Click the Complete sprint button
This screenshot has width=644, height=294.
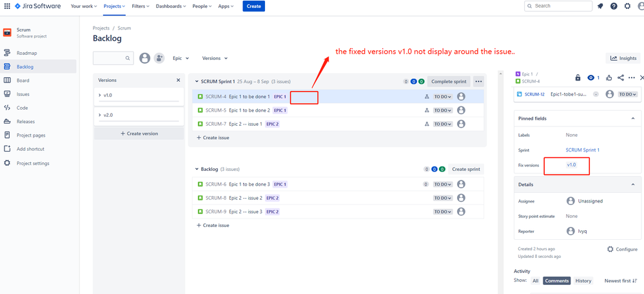coord(449,81)
